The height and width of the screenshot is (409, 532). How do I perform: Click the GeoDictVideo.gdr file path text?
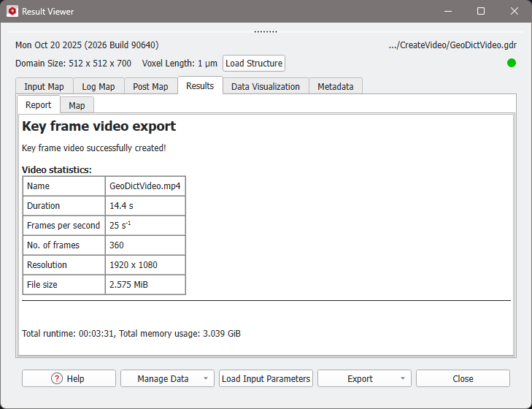click(x=452, y=45)
